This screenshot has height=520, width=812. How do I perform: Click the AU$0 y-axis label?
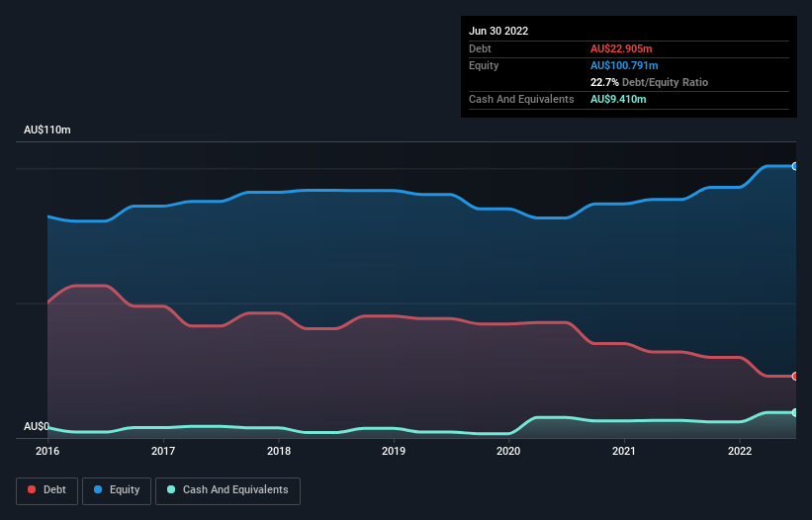(37, 426)
